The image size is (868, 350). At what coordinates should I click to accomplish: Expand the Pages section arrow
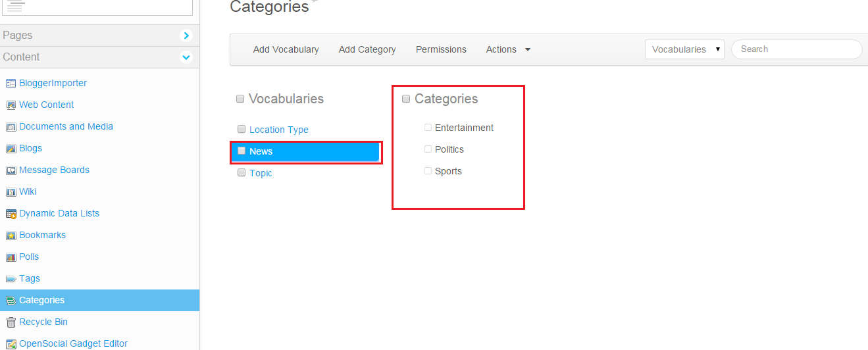point(186,36)
